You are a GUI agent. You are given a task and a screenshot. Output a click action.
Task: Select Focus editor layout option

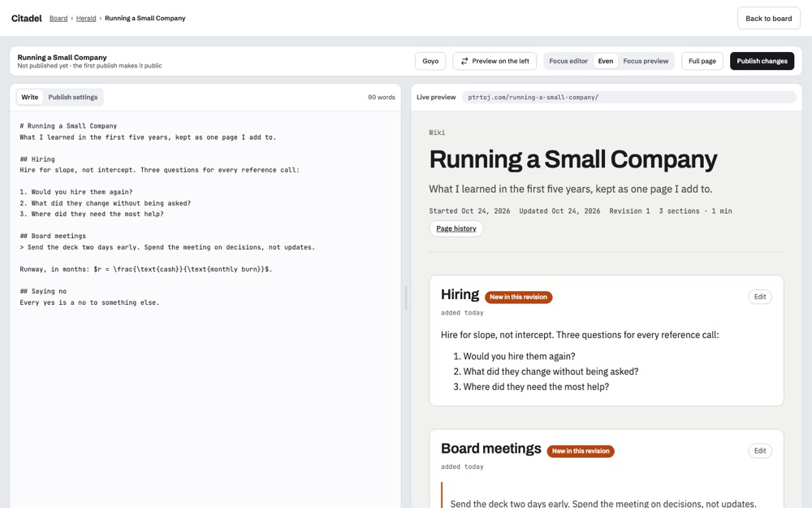pyautogui.click(x=568, y=61)
